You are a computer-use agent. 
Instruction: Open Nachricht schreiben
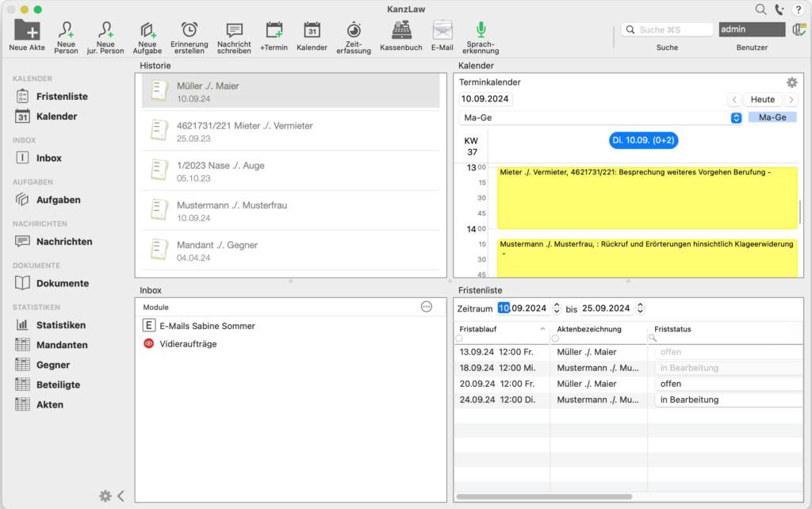pyautogui.click(x=234, y=36)
